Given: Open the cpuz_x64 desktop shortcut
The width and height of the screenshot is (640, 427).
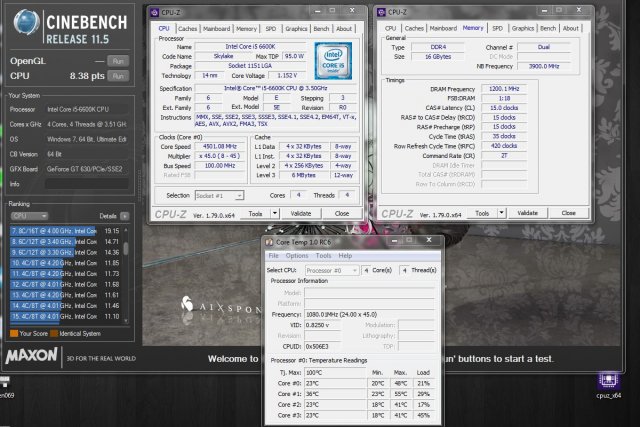Looking at the screenshot, I should pyautogui.click(x=609, y=385).
